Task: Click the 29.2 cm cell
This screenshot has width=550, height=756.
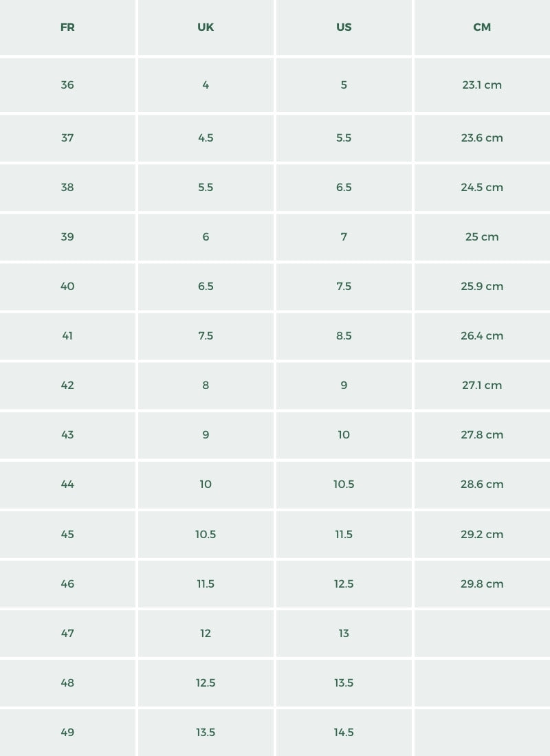Action: tap(482, 535)
